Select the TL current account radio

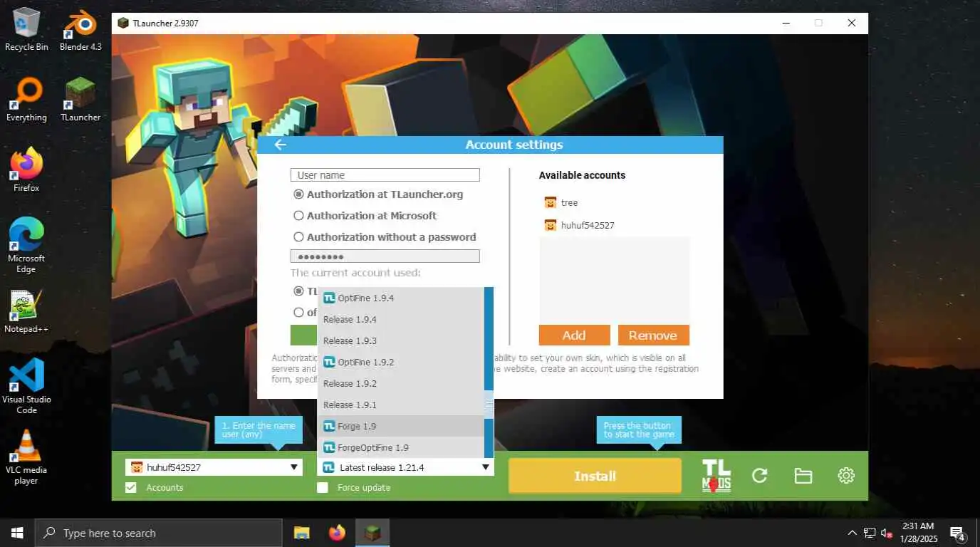[x=299, y=291]
